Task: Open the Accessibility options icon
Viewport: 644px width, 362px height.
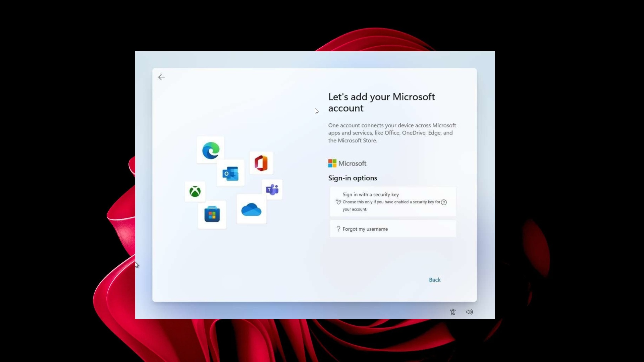Action: 453,312
